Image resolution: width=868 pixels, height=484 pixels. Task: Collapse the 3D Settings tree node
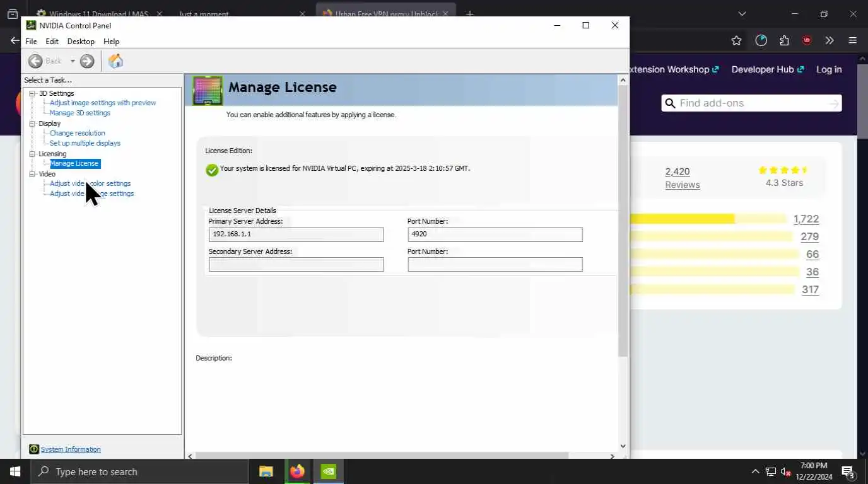click(x=32, y=93)
